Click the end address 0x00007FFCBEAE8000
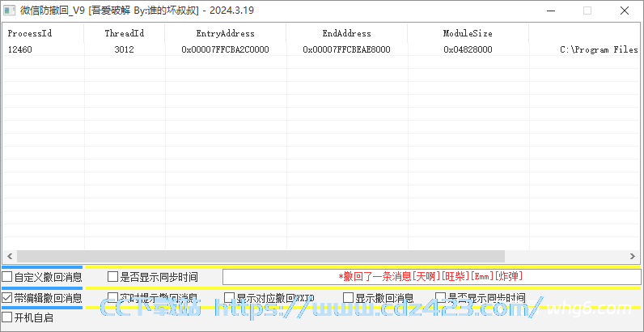 pyautogui.click(x=346, y=49)
